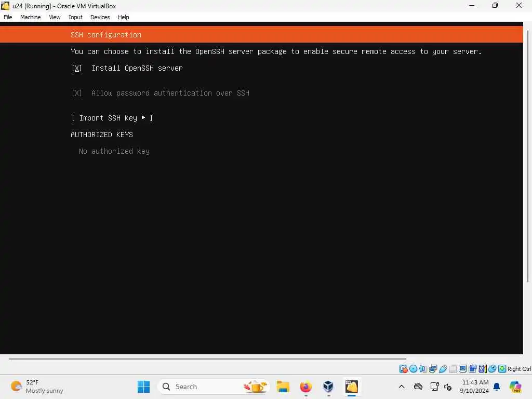This screenshot has height=399, width=532.
Task: Open the Machine menu
Action: tap(30, 17)
